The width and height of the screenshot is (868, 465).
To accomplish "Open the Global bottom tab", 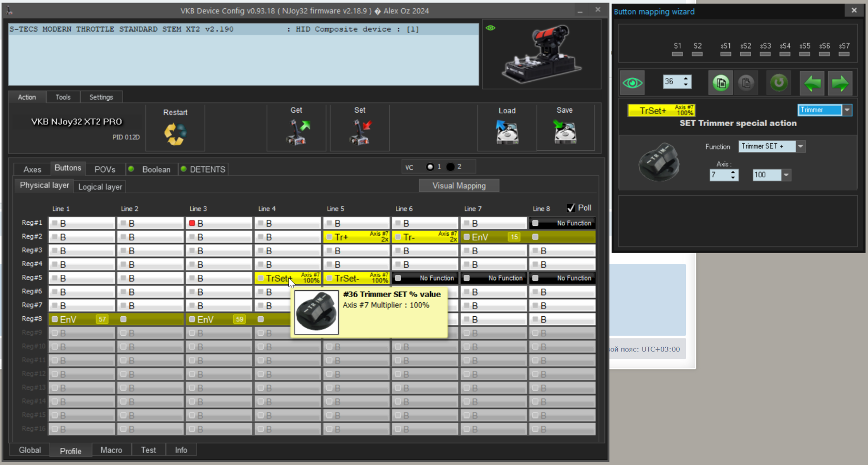I will coord(30,450).
